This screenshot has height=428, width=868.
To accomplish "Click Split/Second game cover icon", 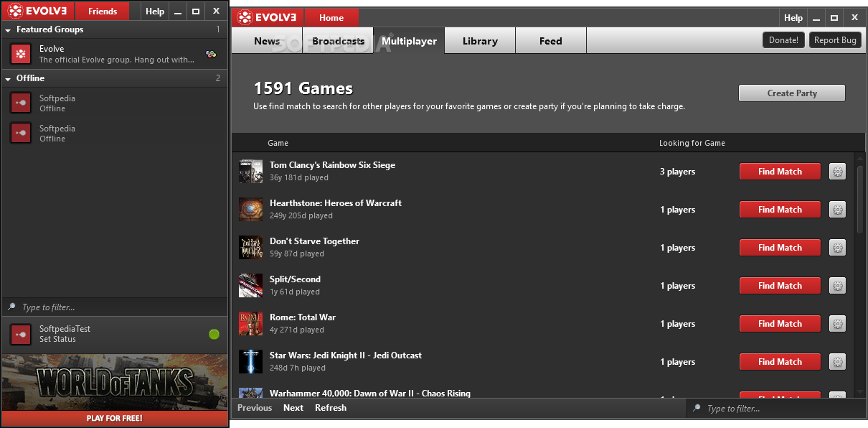I will coord(251,285).
